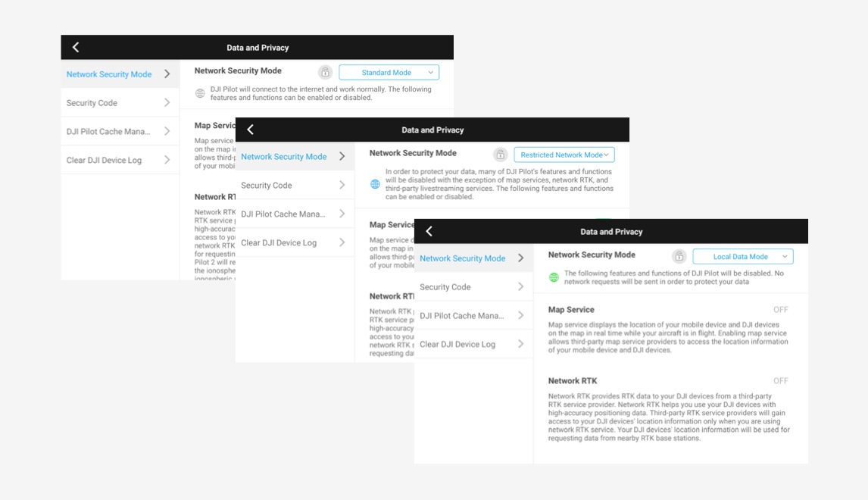Click Clear DJI Device Log in Standard Mode window
Viewport: 868px width, 500px height.
[118, 161]
